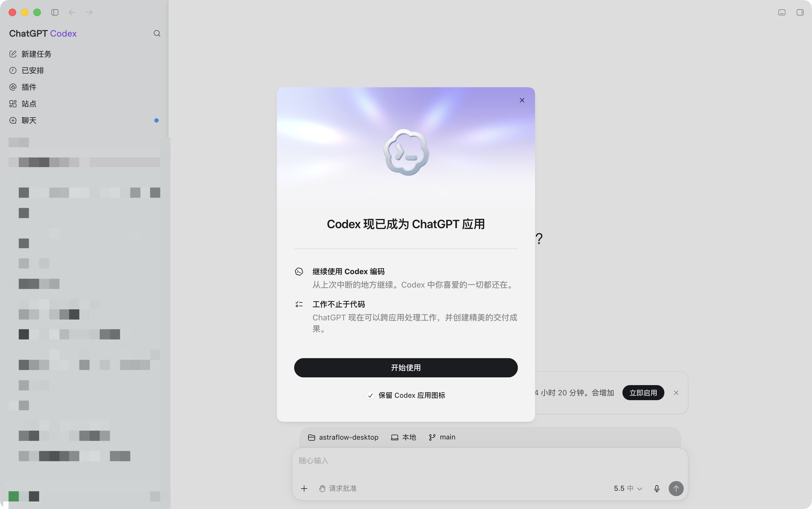Click the plugin icon beside 插件
The width and height of the screenshot is (812, 509).
coord(13,87)
